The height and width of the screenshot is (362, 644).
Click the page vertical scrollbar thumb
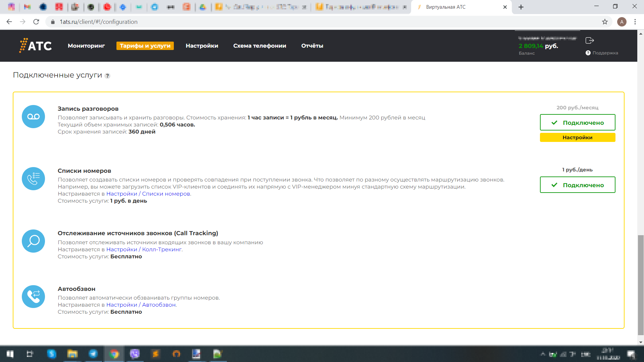[x=641, y=285]
